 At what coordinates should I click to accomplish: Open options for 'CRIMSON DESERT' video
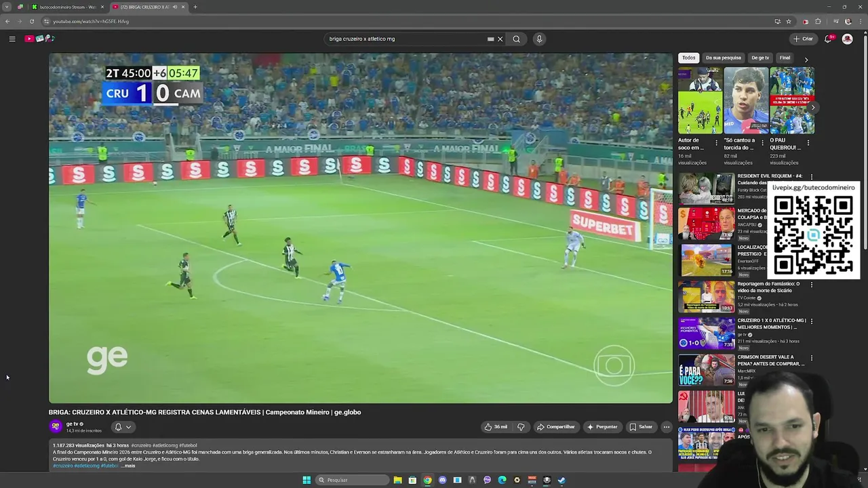(x=812, y=358)
